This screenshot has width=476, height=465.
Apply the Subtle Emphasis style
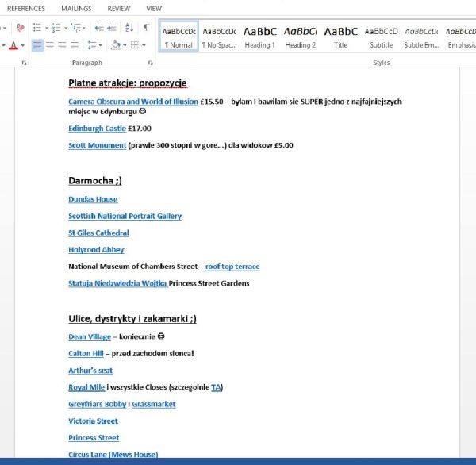point(422,37)
